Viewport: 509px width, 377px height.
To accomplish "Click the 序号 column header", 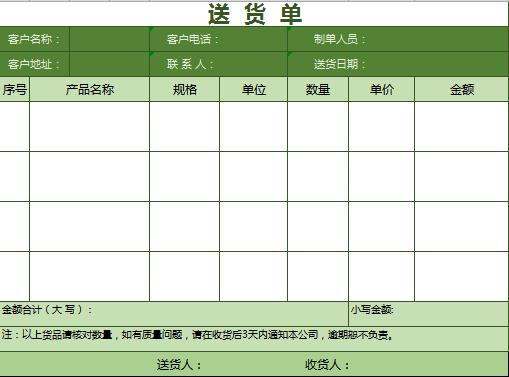I will [x=14, y=89].
